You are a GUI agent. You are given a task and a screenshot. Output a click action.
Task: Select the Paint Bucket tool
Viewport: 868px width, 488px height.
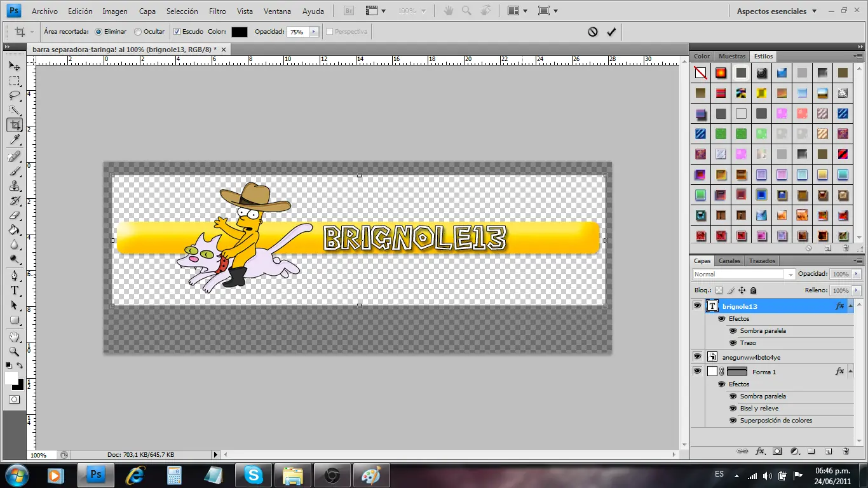14,230
